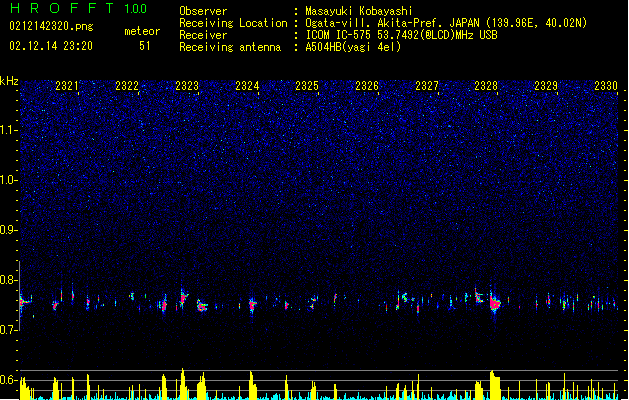The image size is (629, 400).
Task: Click the 1.1 kHz axis label
Action: [x=9, y=130]
